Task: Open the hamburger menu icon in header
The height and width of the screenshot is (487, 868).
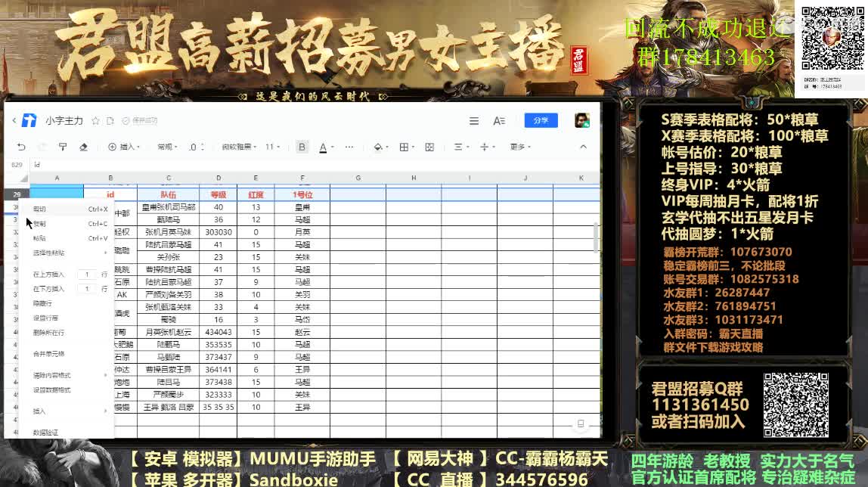Action: pyautogui.click(x=474, y=121)
